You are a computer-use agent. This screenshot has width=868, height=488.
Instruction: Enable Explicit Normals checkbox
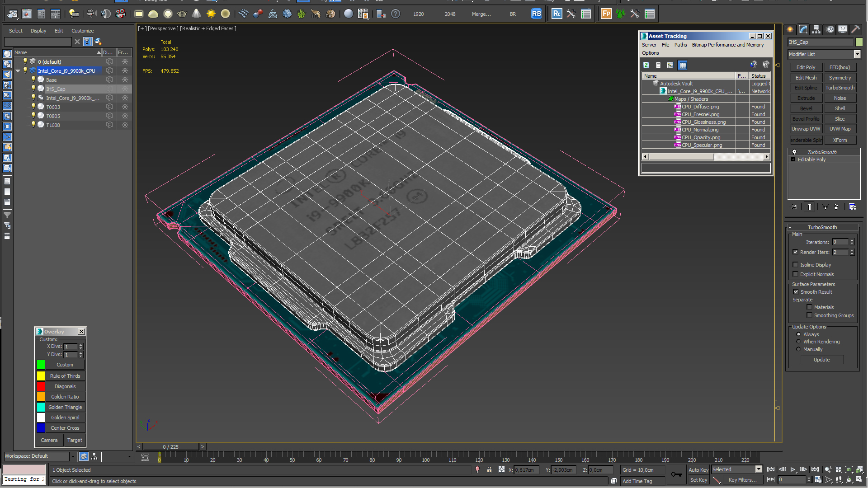point(795,274)
